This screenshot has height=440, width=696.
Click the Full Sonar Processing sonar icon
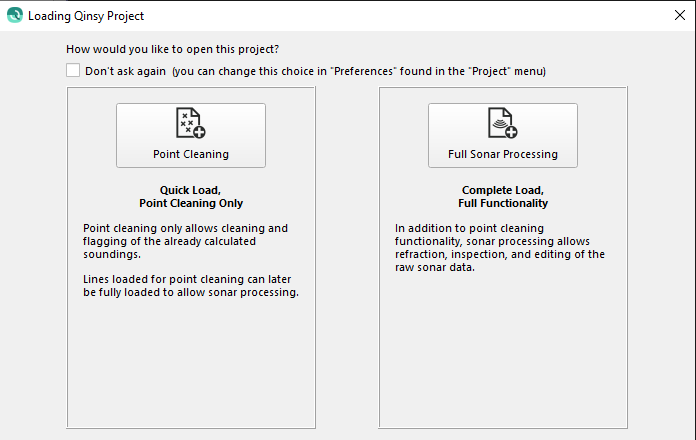501,123
